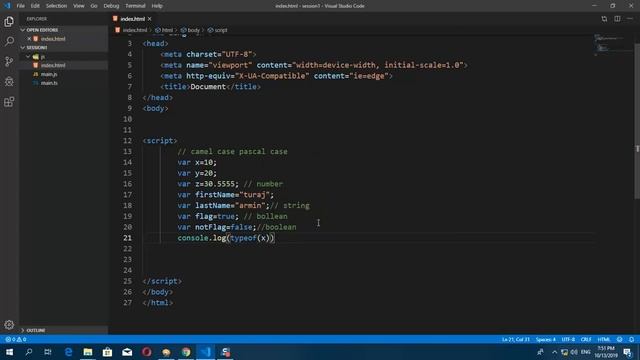Open the Search view in activity bar

(x=9, y=41)
